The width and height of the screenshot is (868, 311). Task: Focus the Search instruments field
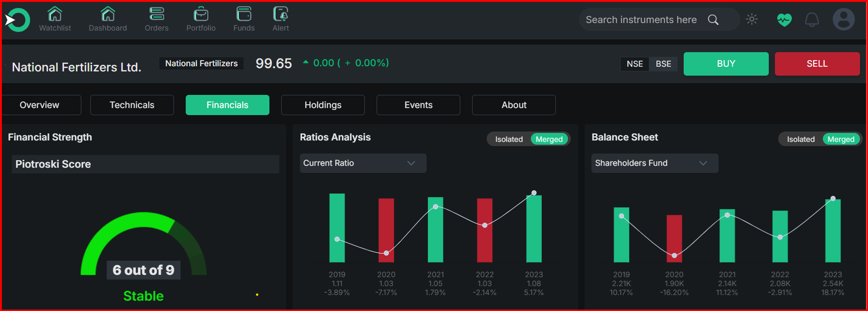659,20
